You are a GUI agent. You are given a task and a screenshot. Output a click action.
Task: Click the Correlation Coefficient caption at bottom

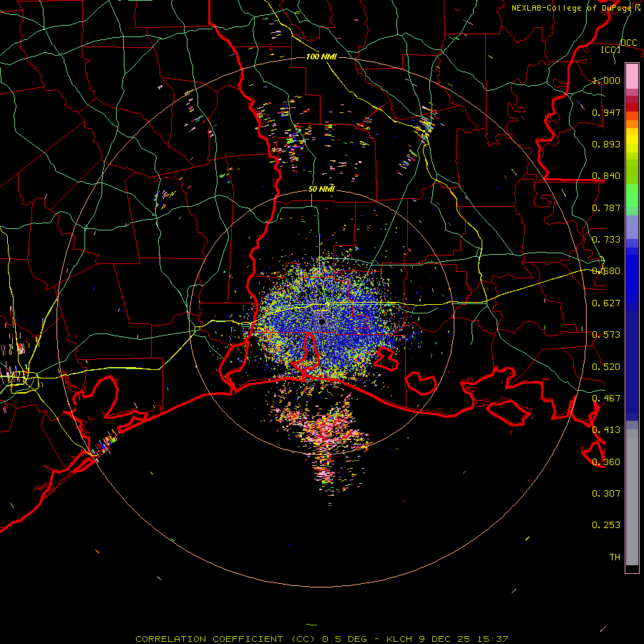tap(322, 639)
